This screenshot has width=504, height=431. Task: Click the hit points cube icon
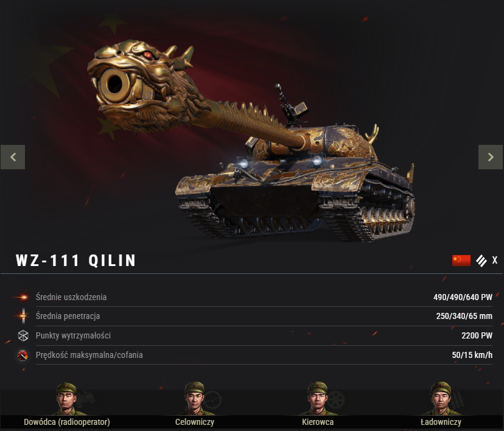click(23, 335)
